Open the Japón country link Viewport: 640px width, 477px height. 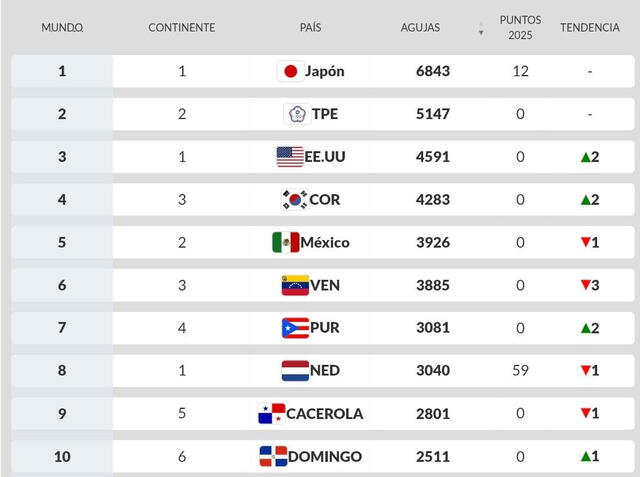click(x=325, y=71)
